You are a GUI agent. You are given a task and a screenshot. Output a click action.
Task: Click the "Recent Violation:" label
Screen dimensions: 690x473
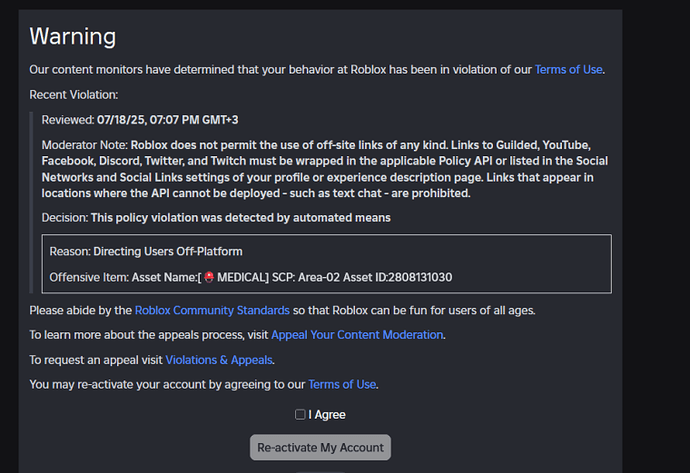(x=74, y=95)
